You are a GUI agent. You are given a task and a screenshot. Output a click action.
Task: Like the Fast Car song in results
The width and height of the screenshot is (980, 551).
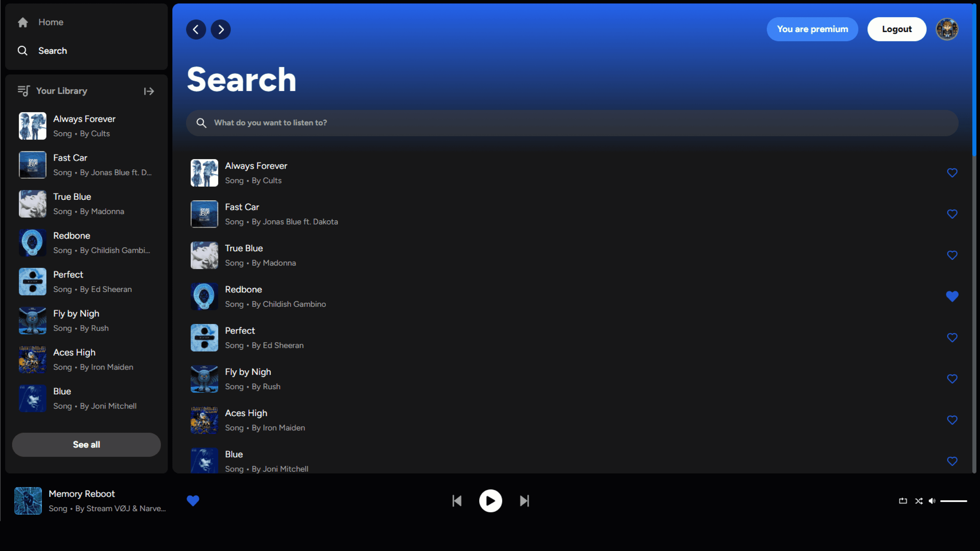(x=952, y=214)
